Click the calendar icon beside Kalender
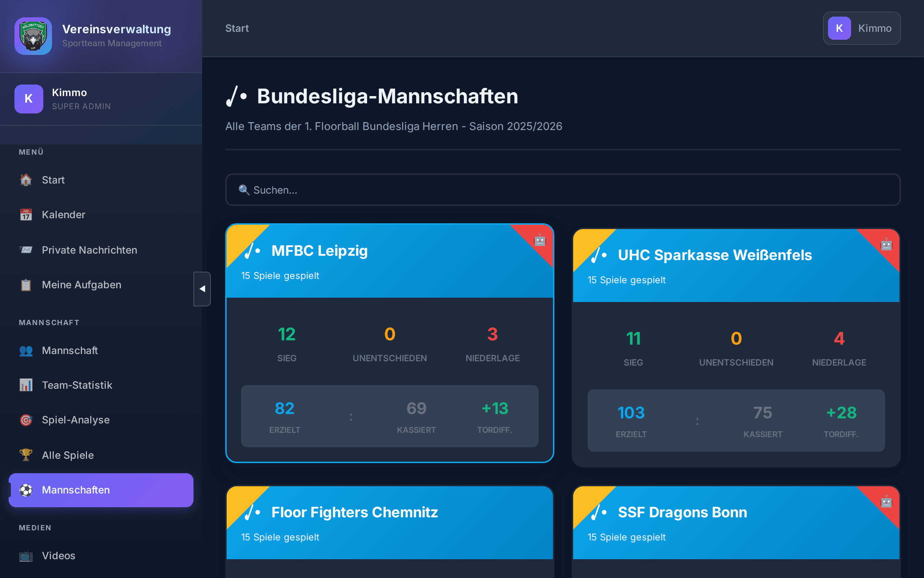 [26, 215]
